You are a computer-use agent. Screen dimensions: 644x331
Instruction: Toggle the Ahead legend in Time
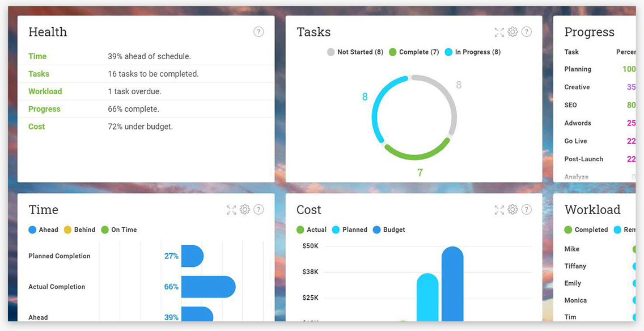click(x=43, y=229)
